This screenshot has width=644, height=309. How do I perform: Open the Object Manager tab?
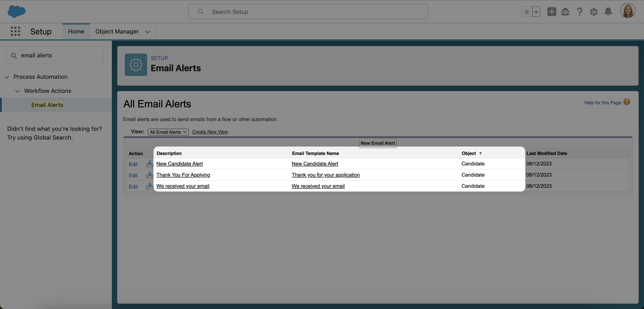(117, 31)
